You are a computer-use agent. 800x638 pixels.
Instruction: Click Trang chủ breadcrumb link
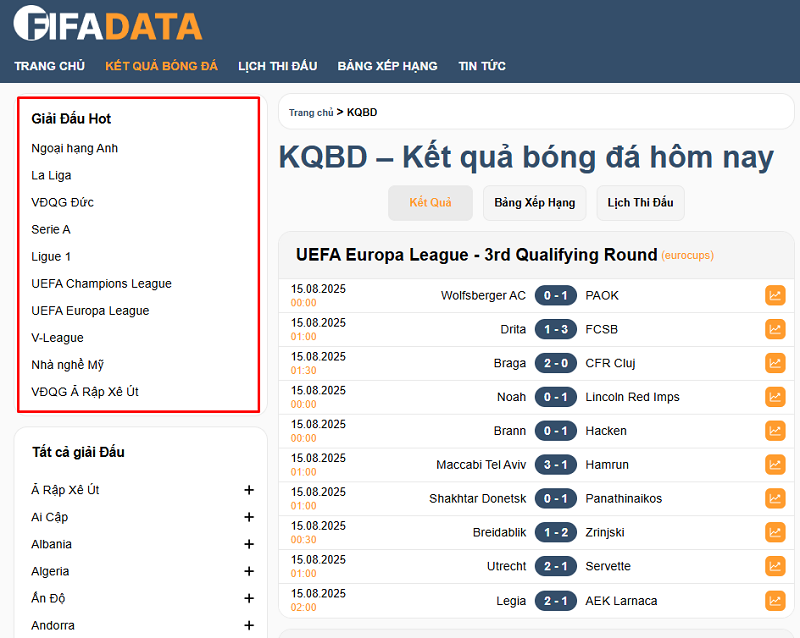(x=310, y=113)
